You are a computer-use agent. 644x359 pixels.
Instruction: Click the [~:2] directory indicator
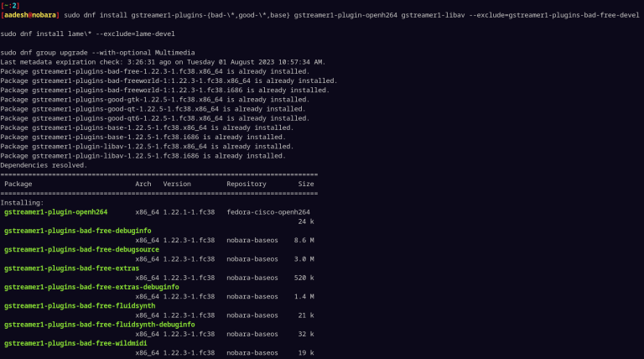(10, 5)
